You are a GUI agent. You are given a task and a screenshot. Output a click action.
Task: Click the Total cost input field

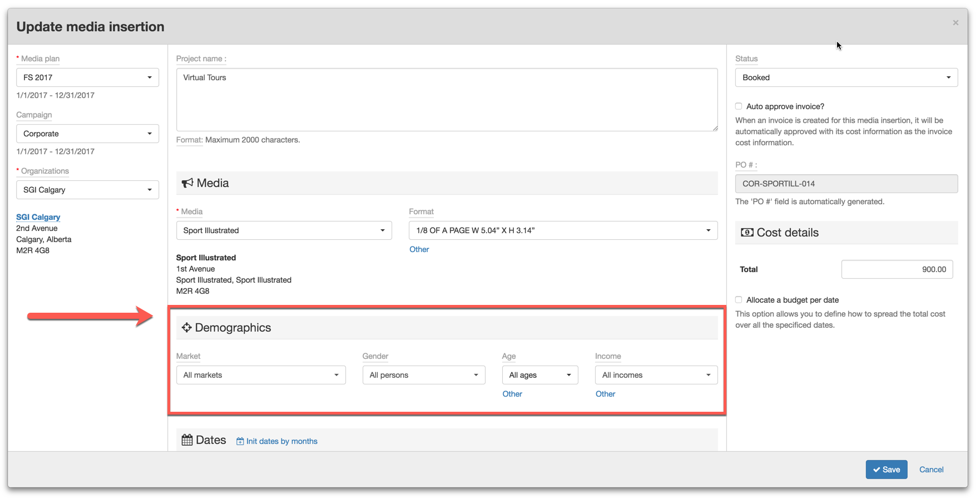897,269
